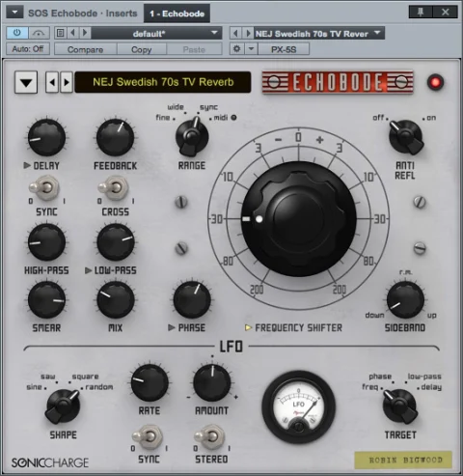Select random LFO shape label
The height and width of the screenshot is (476, 463).
coord(99,387)
